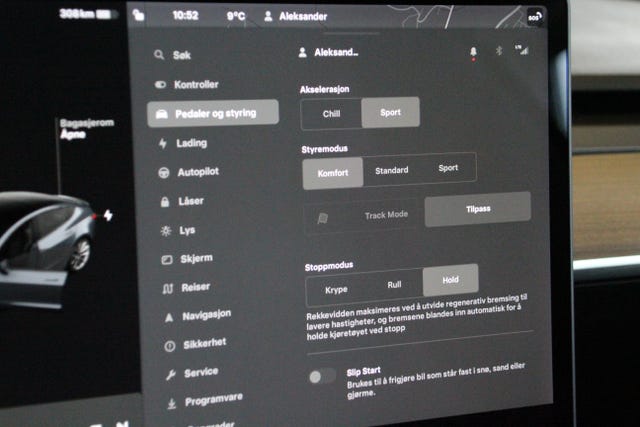640x427 pixels.
Task: Open the Programvare menu
Action: tap(212, 400)
